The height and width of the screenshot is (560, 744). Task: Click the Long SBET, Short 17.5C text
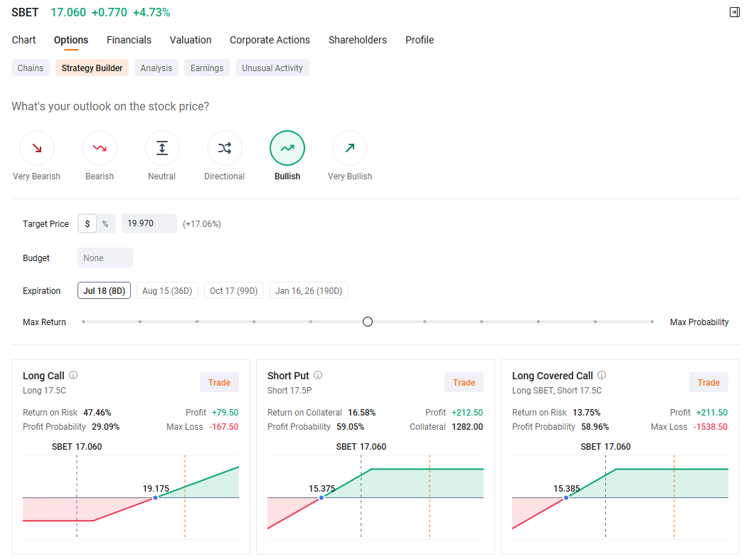point(556,390)
